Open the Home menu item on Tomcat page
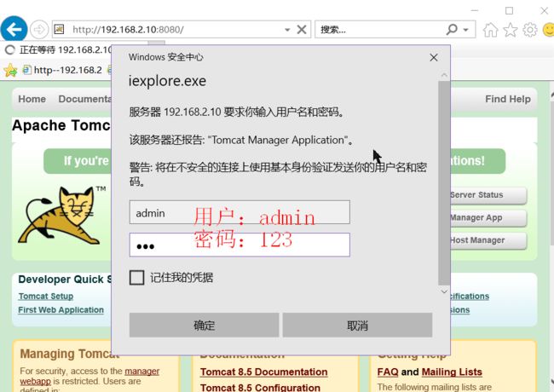The image size is (554, 392). (32, 99)
